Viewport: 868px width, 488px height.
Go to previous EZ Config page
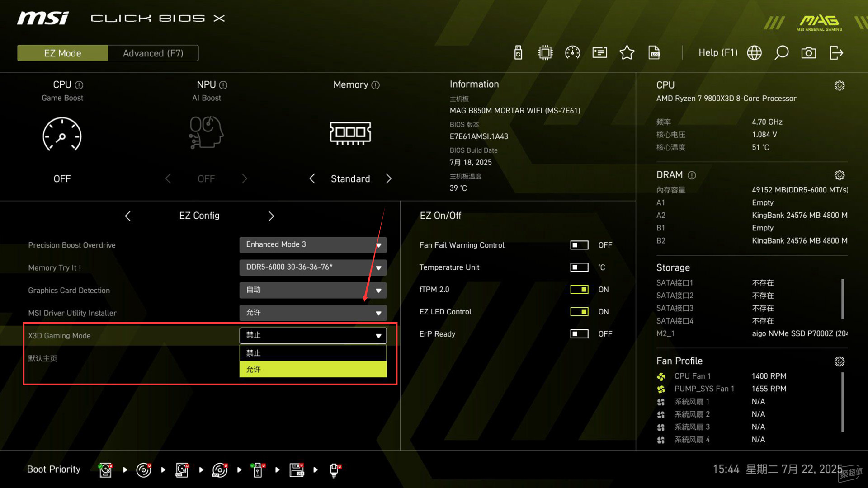click(128, 216)
